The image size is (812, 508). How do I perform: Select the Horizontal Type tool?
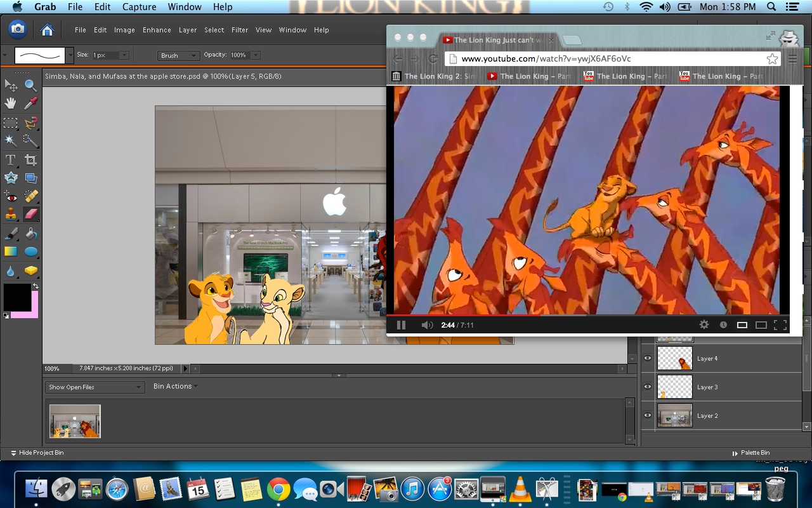[11, 160]
